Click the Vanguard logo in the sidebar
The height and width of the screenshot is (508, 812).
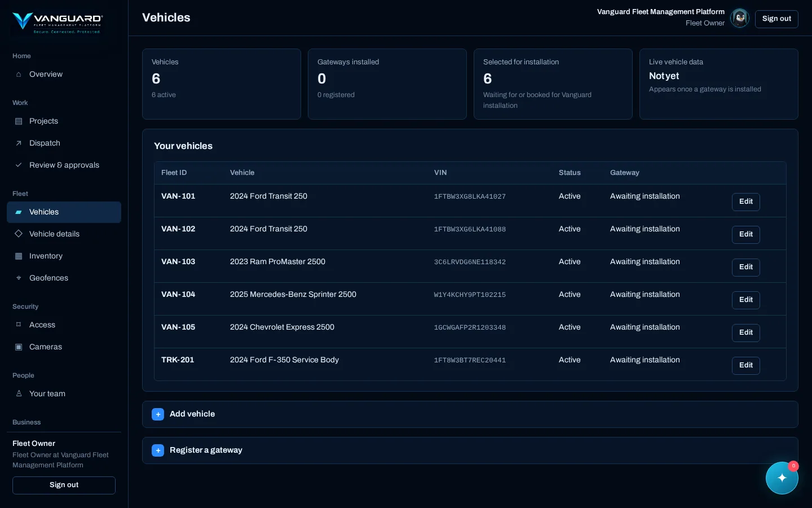pos(57,22)
